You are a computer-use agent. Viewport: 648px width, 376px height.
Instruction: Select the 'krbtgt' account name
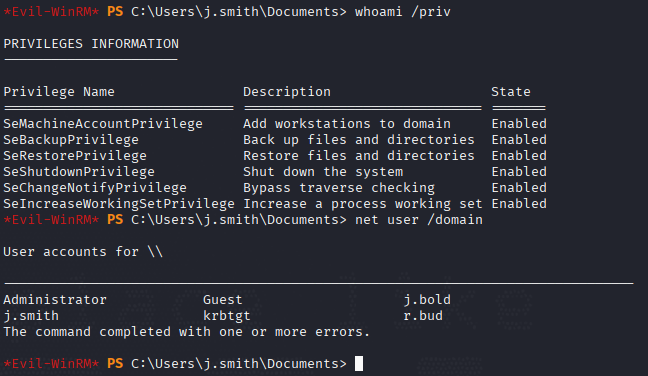tap(227, 316)
